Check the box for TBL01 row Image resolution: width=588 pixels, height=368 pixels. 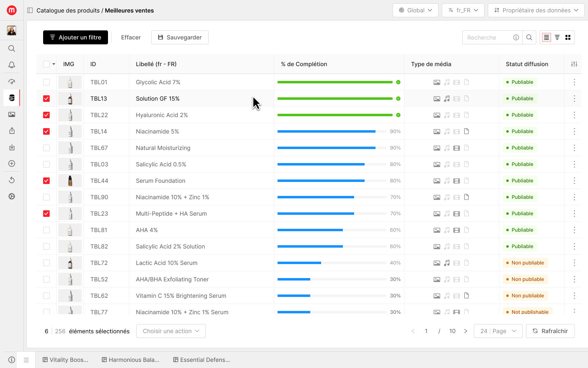pos(46,82)
